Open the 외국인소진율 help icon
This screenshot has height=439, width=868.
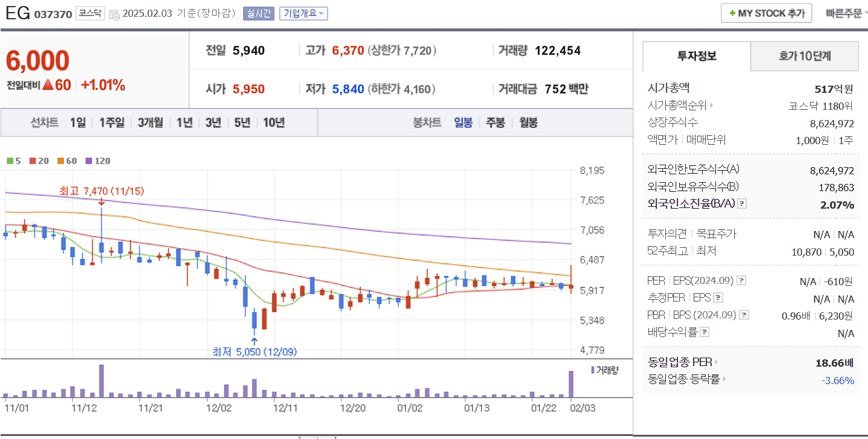click(741, 204)
